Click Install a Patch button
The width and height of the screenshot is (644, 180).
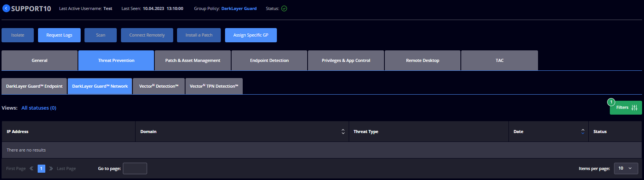(199, 35)
